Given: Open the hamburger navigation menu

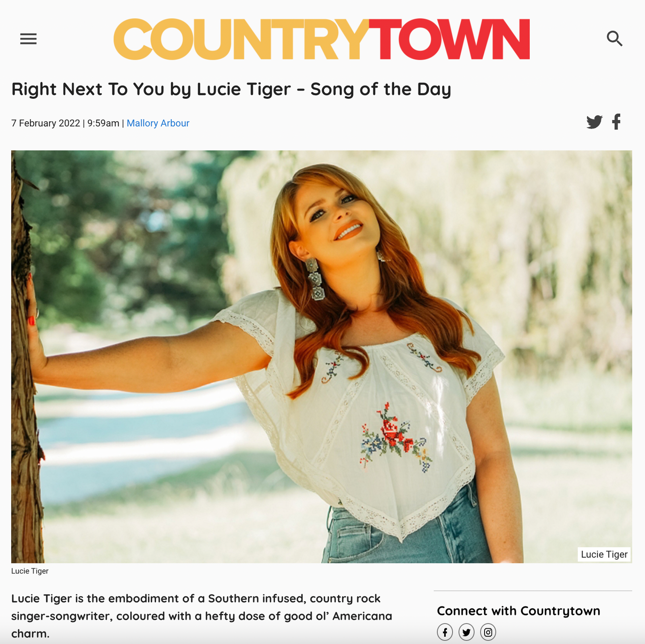Looking at the screenshot, I should click(28, 39).
